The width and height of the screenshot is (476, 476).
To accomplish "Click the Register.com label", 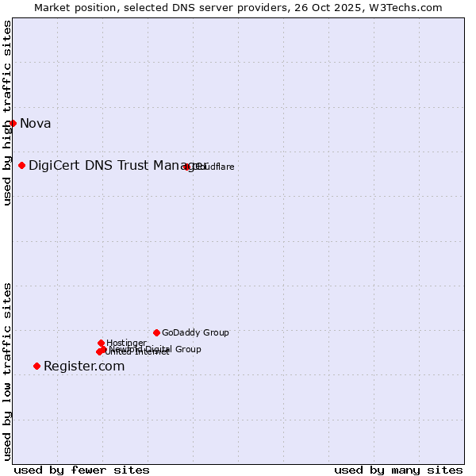I will coord(84,366).
